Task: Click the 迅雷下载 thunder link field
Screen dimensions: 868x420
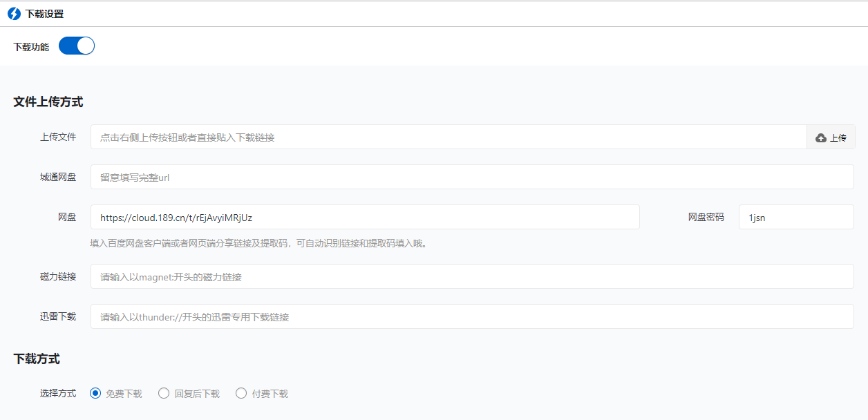Action: tap(472, 316)
